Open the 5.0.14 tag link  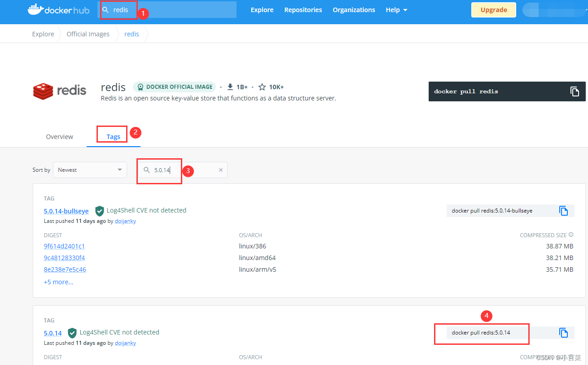[53, 333]
